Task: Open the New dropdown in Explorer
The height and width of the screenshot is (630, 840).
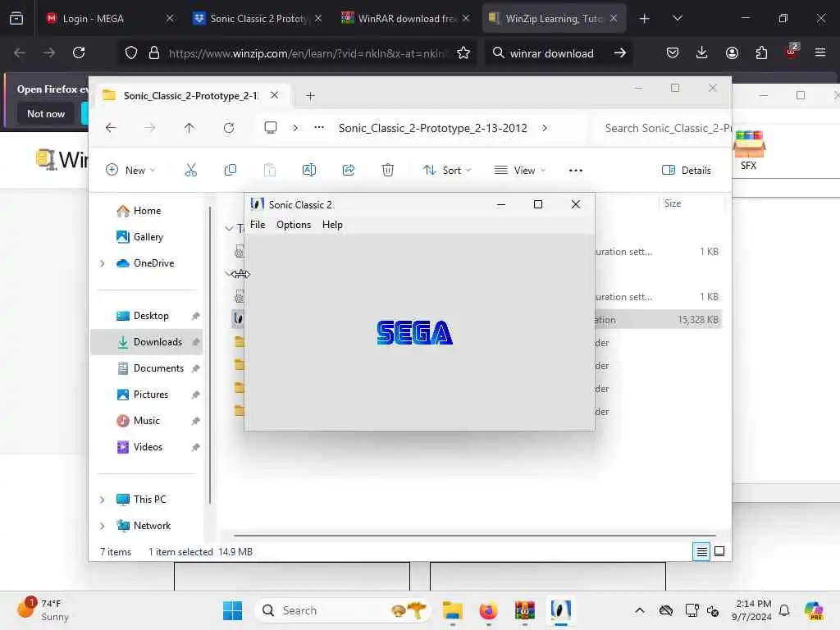Action: (x=130, y=171)
